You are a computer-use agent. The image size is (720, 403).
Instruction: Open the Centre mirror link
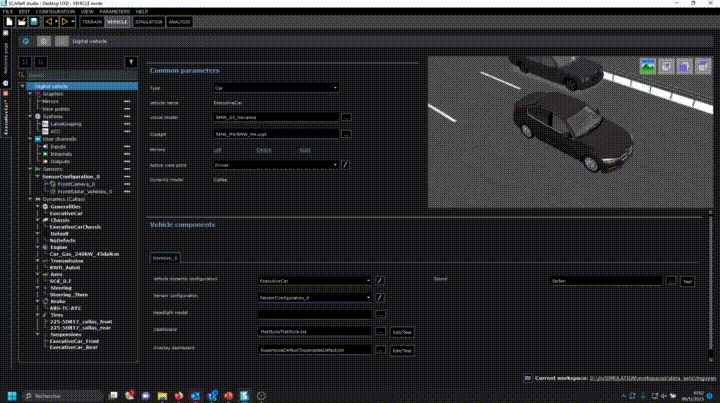264,150
